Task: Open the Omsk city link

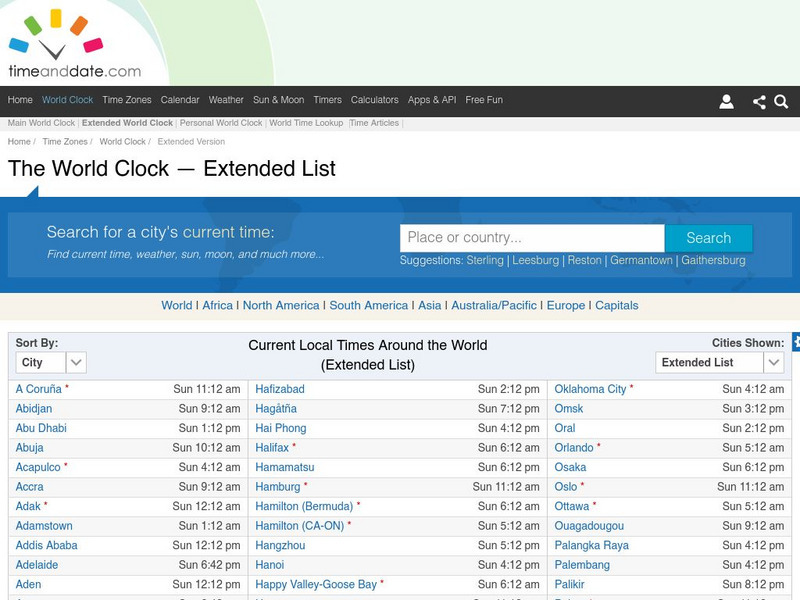Action: click(x=568, y=409)
